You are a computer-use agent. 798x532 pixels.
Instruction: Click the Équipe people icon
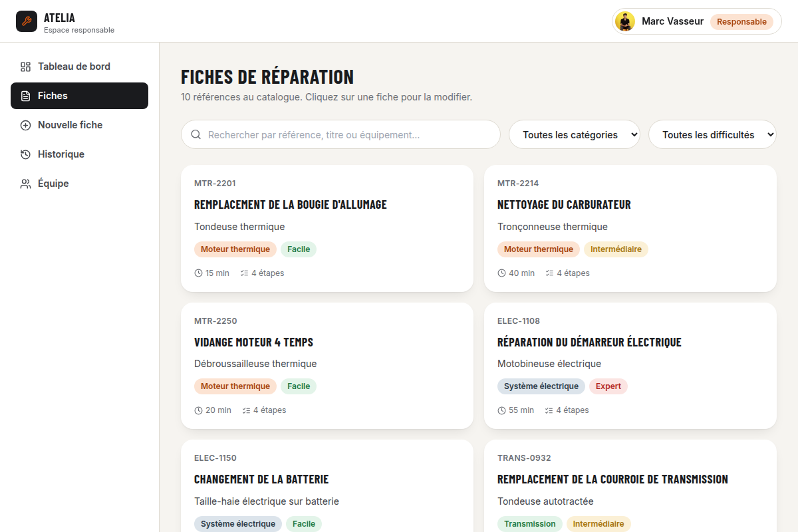25,184
